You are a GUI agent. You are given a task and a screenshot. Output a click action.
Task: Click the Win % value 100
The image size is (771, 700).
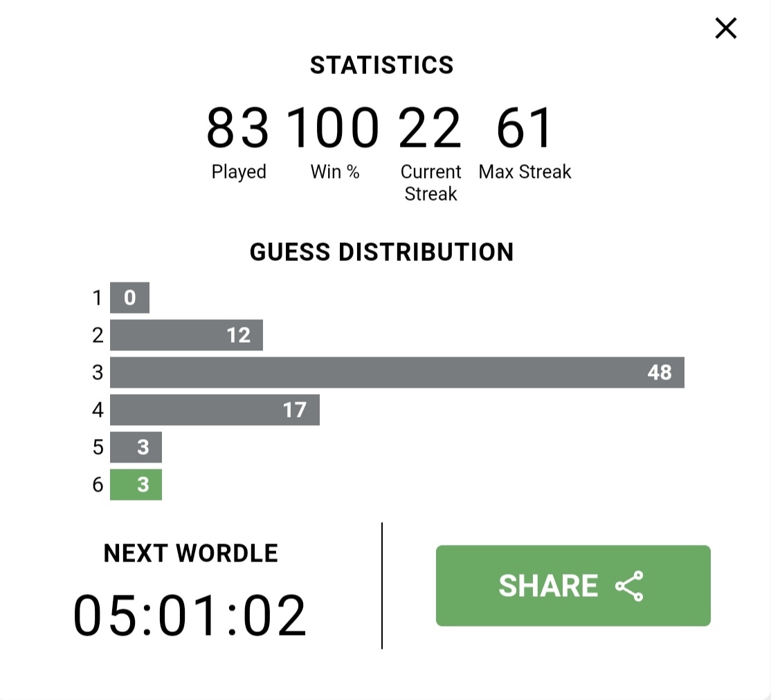(x=333, y=128)
